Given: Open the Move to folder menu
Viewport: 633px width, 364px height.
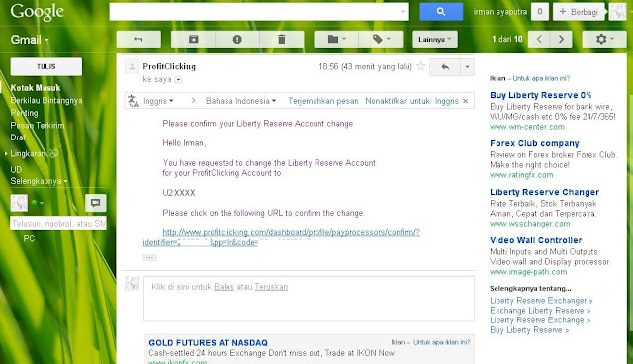Looking at the screenshot, I should (x=336, y=40).
